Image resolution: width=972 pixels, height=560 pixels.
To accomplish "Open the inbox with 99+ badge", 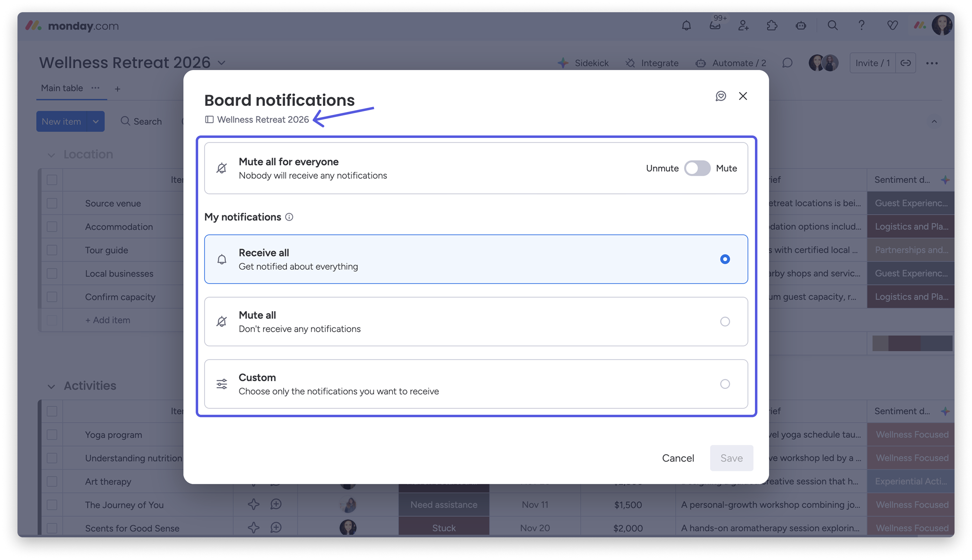I will (715, 26).
